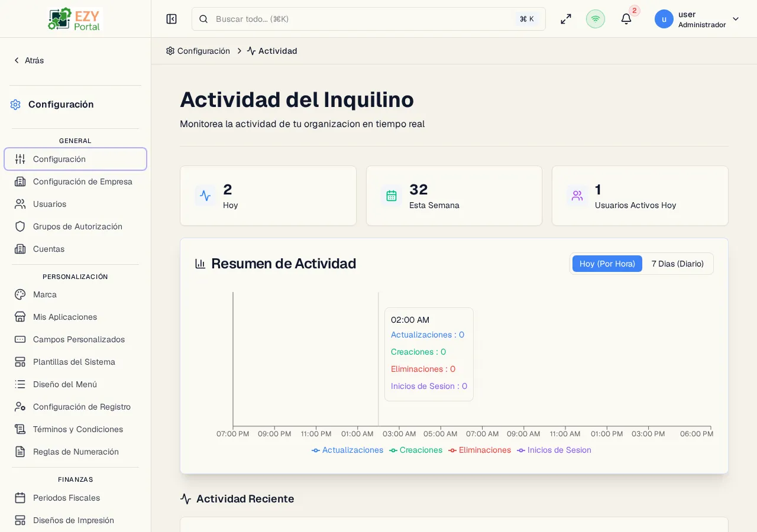Click the Administrador role text
The image size is (757, 532).
click(702, 25)
